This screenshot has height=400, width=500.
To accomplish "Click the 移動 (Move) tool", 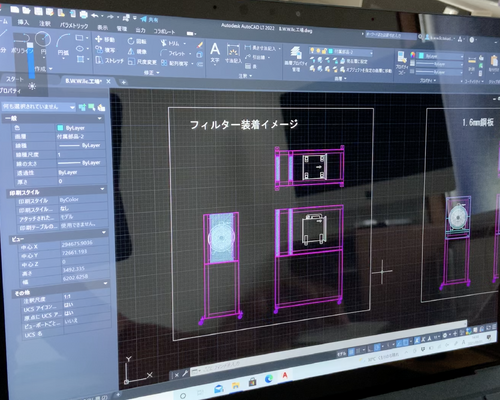I will (105, 39).
